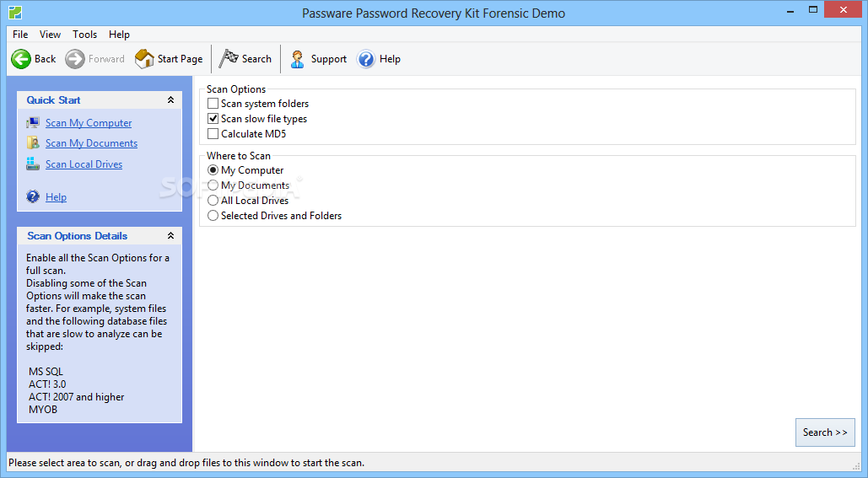Screen dimensions: 868x478
Task: Click the resize grip in status bar corner
Action: click(x=856, y=466)
